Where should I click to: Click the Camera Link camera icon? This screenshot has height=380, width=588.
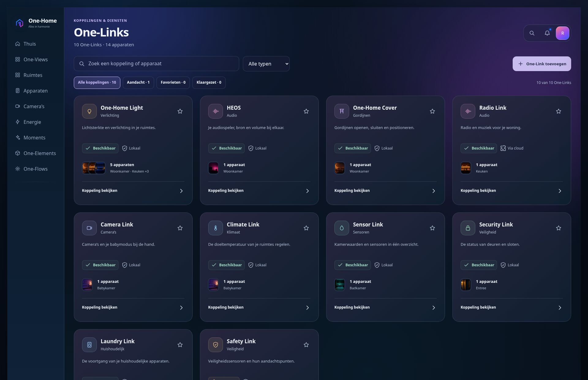[89, 228]
